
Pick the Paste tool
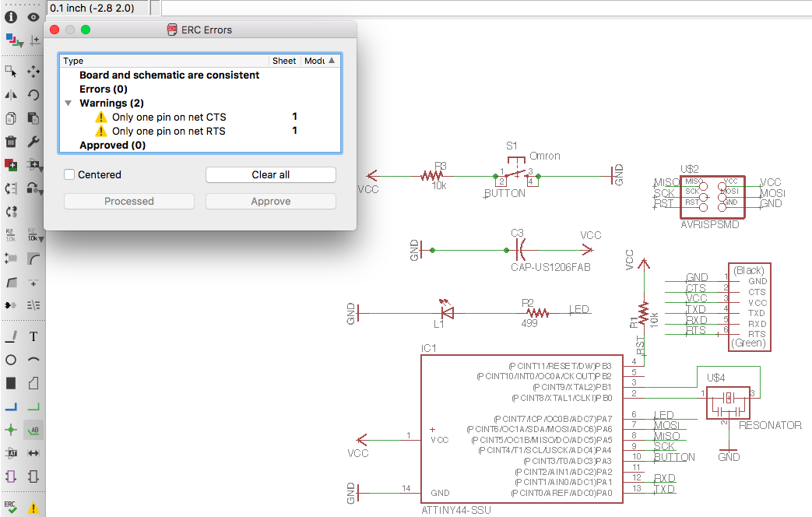(x=33, y=118)
